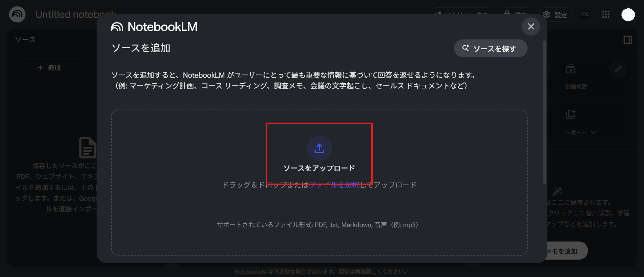Click the upload arrow icon in the drop zone
The image size is (644, 277).
(x=319, y=148)
